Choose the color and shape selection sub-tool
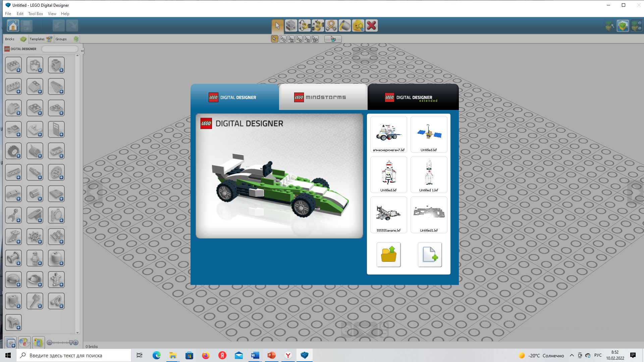The image size is (644, 362). click(315, 39)
